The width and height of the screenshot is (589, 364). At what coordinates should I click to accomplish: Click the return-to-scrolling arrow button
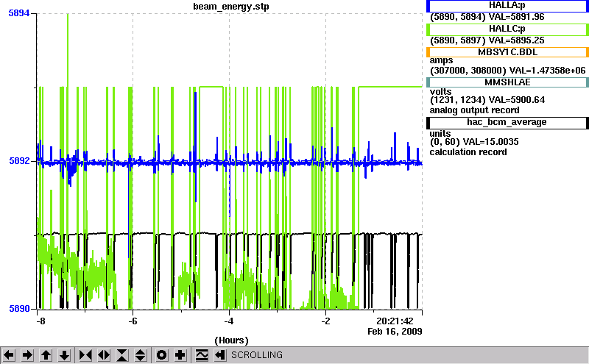click(x=220, y=355)
